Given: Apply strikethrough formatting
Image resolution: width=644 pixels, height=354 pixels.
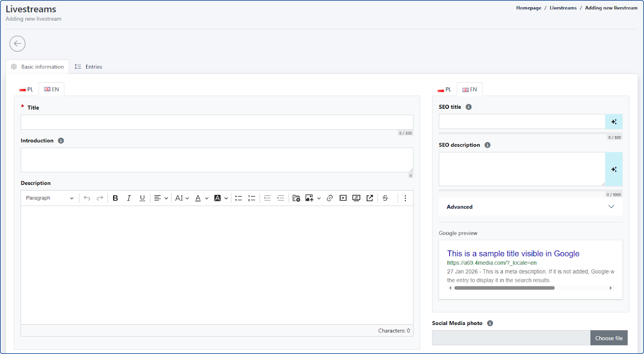Looking at the screenshot, I should pos(385,198).
